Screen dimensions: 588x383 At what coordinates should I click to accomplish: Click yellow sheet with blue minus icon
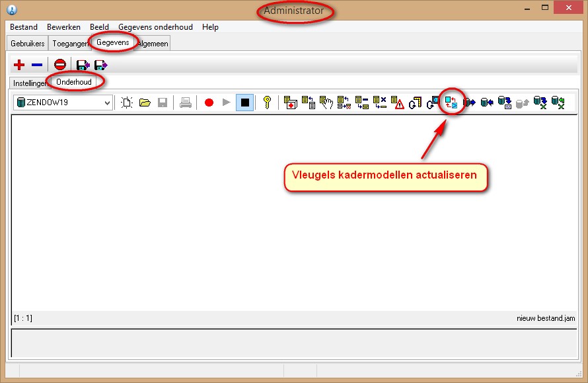pyautogui.click(x=362, y=102)
